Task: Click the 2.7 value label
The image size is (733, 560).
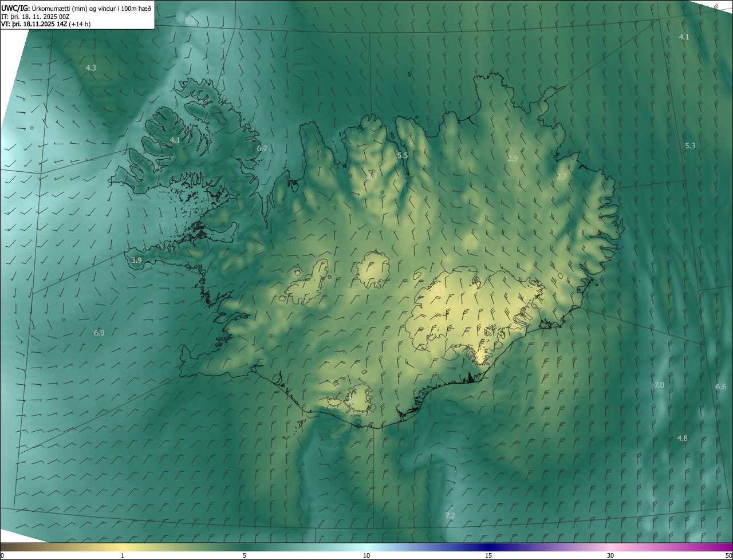Action: coord(561,176)
